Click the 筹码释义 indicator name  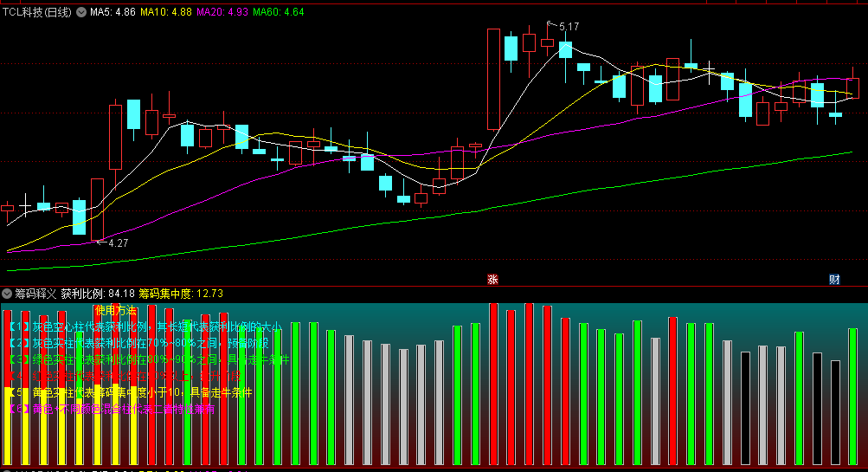[35, 294]
